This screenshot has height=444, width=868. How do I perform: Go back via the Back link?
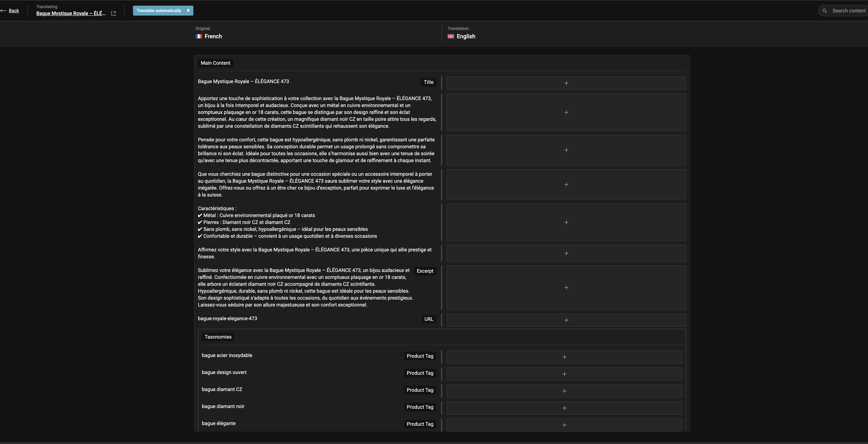click(x=14, y=11)
